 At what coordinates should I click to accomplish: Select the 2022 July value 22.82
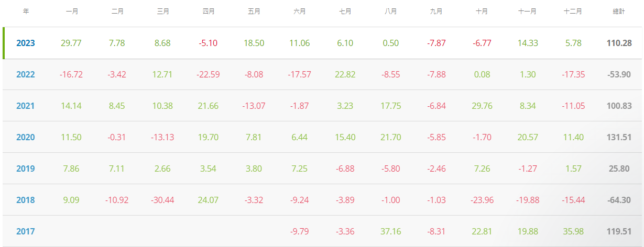pos(345,74)
